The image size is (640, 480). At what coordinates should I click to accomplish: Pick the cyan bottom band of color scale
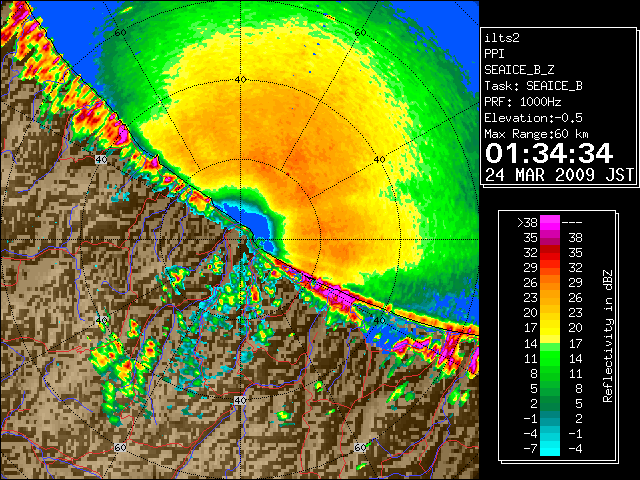point(550,448)
